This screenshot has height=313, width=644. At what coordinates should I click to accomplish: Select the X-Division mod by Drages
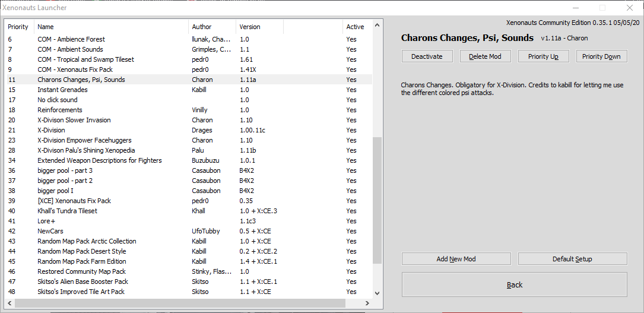[x=189, y=130]
